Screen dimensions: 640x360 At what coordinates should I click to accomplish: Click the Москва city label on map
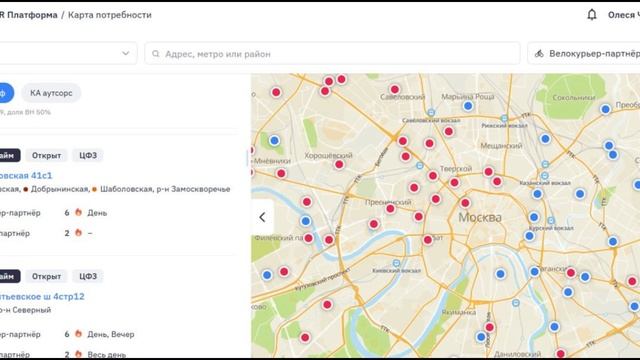point(480,217)
